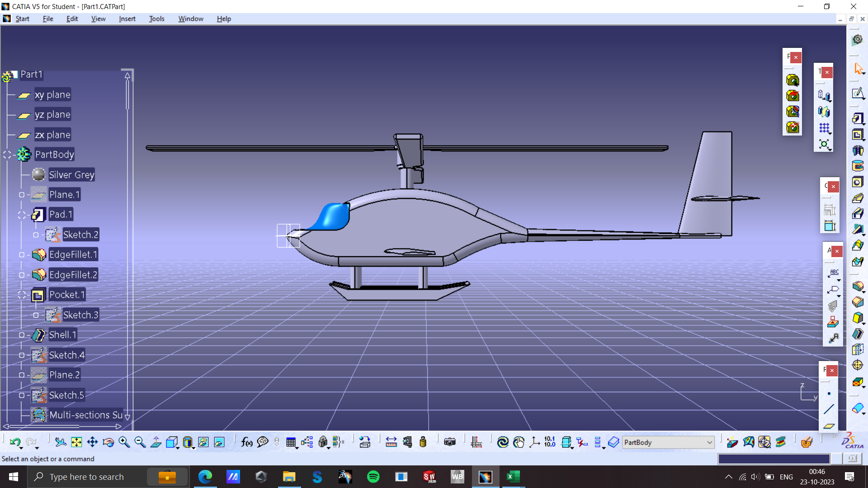Image resolution: width=868 pixels, height=488 pixels.
Task: Open the Insert menu
Action: pos(127,19)
